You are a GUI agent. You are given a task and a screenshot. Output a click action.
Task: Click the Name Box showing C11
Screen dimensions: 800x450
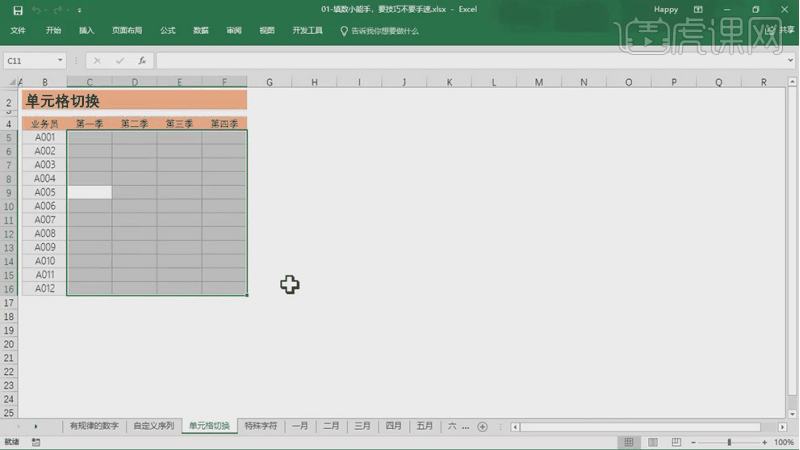click(x=30, y=61)
